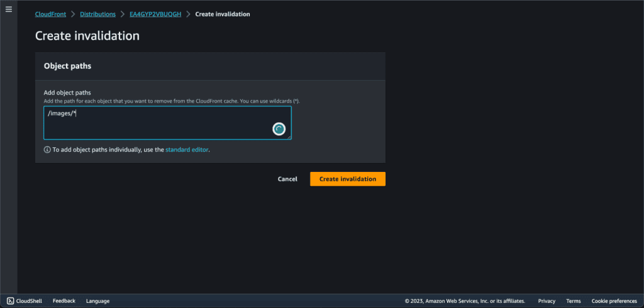The width and height of the screenshot is (644, 308).
Task: Go to Distributions breadcrumb
Action: (97, 14)
